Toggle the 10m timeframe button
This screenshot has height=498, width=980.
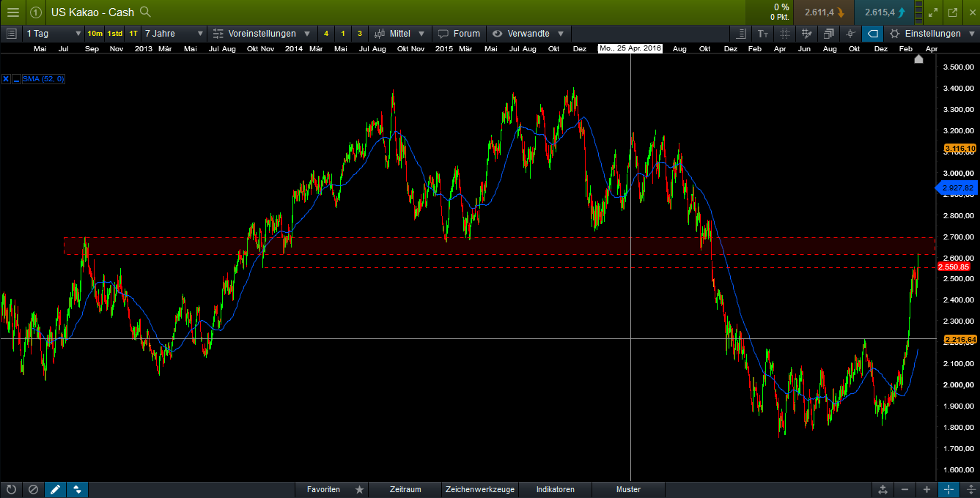(94, 34)
